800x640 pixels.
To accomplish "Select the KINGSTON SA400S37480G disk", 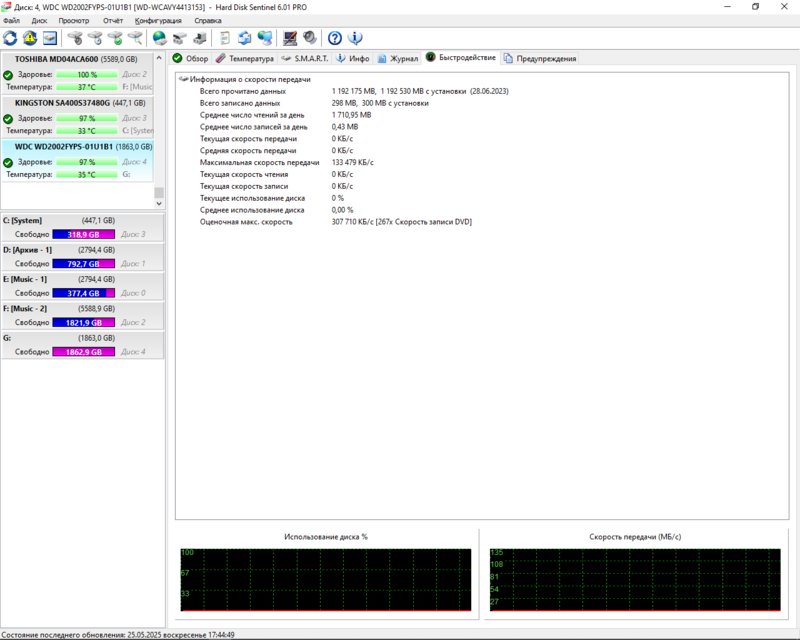I will click(x=63, y=102).
